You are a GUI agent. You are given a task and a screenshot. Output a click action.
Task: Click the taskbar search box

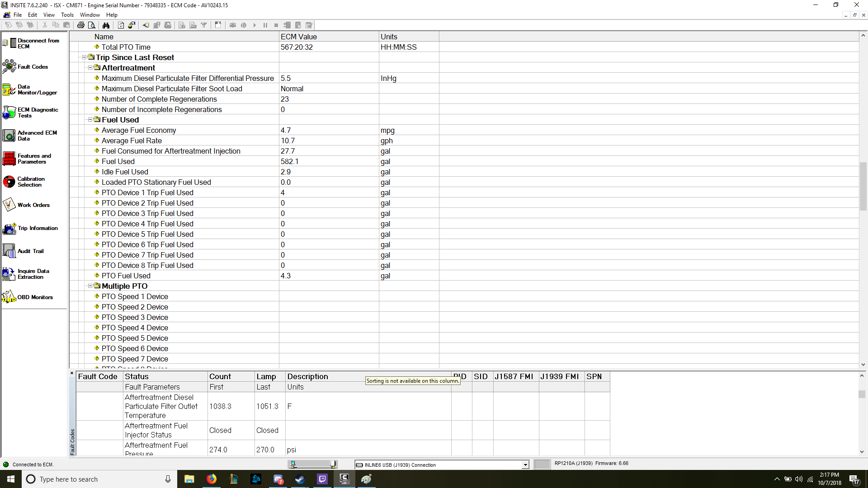tap(99, 479)
